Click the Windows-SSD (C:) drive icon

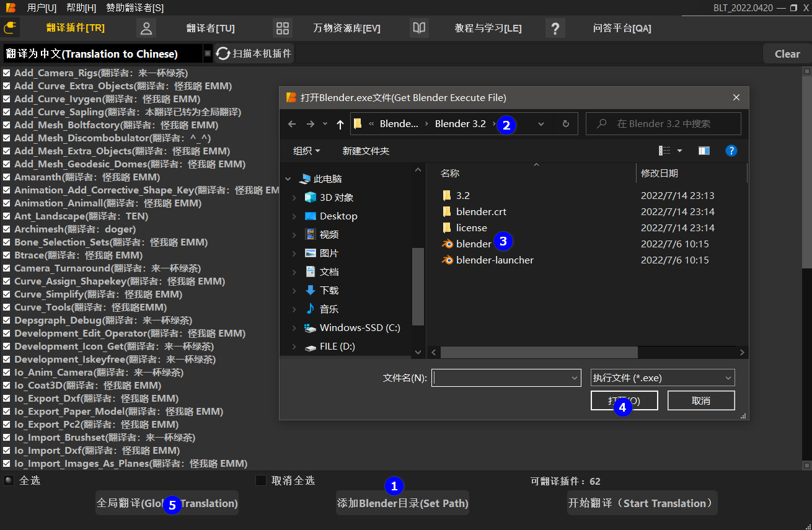pyautogui.click(x=311, y=327)
